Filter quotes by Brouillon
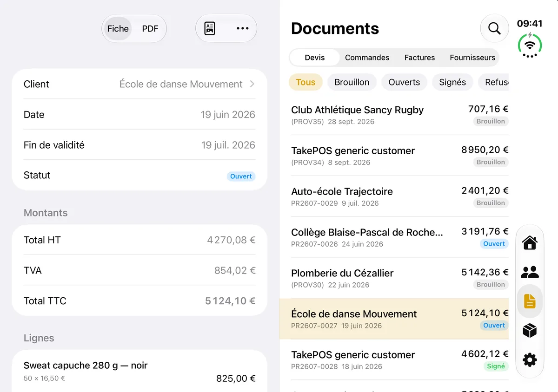This screenshot has width=558, height=392. 352,82
